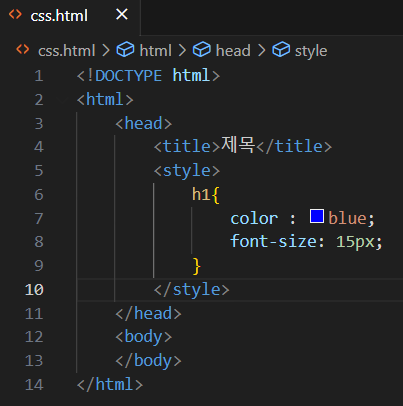Click the HTML file icon in the tab
Image resolution: width=403 pixels, height=406 pixels.
click(x=15, y=14)
